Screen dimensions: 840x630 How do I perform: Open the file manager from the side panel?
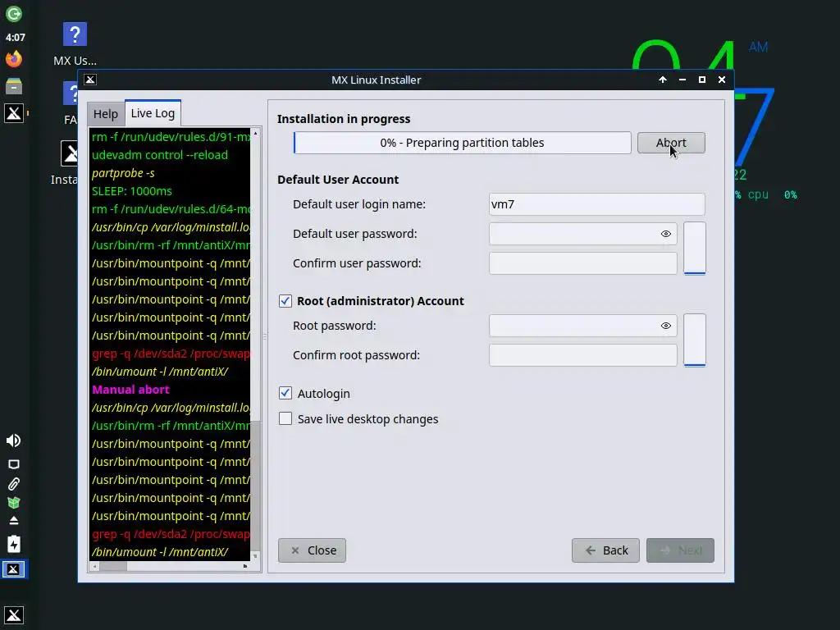13,85
